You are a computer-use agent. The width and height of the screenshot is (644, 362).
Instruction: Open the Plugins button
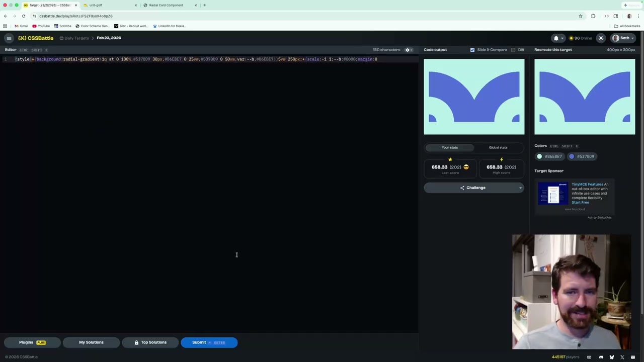click(x=32, y=342)
